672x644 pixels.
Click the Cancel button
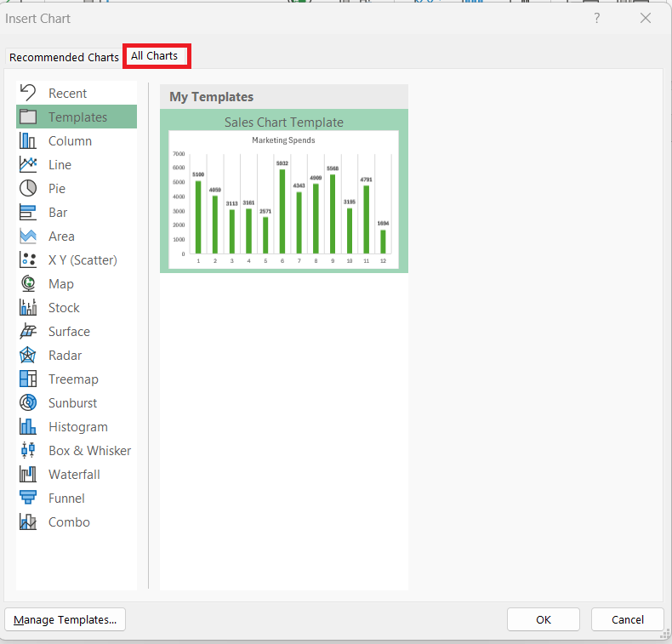628,619
